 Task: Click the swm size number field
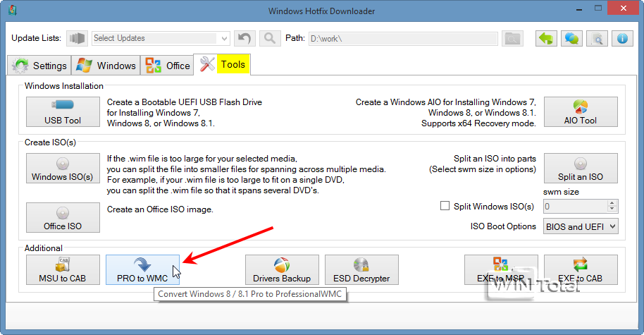pos(575,207)
